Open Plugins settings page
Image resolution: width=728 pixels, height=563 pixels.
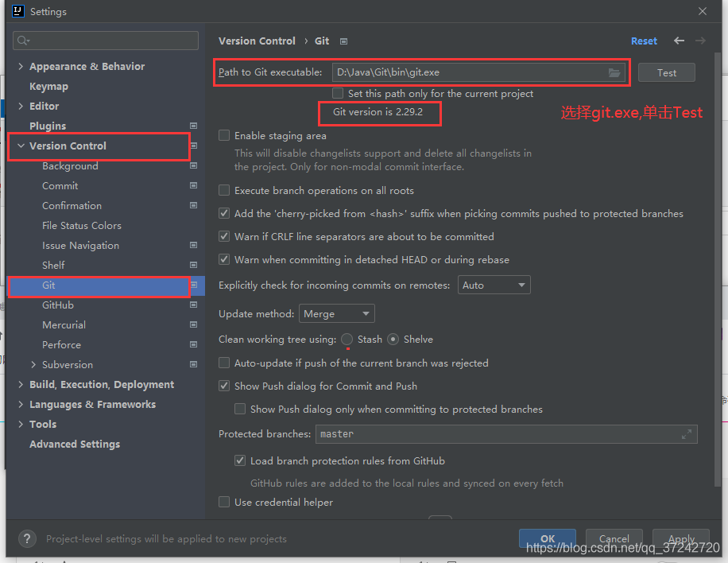(48, 126)
